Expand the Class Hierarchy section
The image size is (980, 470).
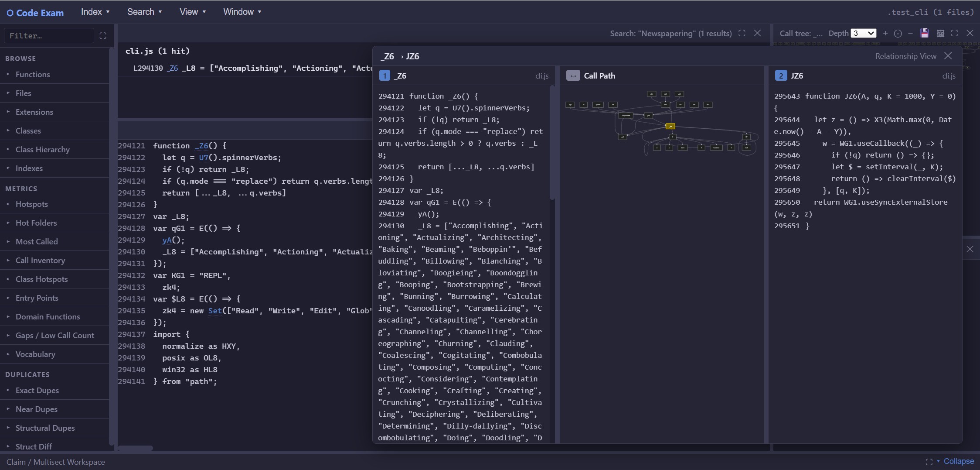tap(42, 150)
